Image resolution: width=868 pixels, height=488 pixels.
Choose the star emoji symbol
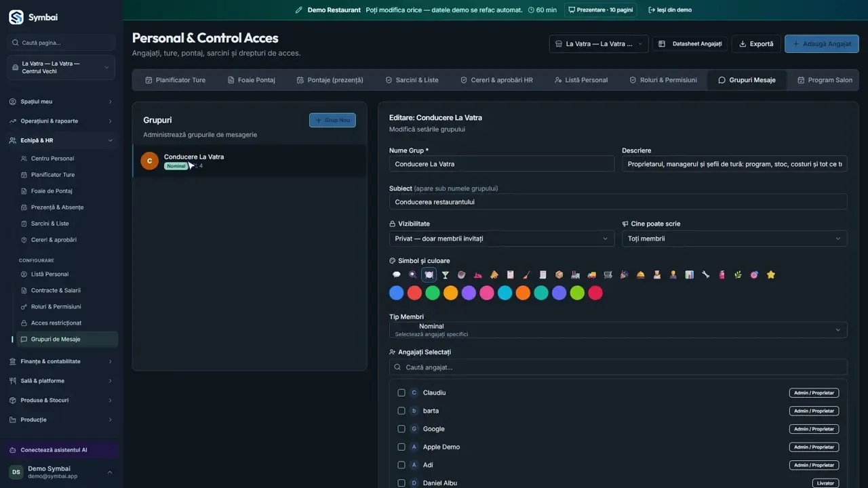tap(770, 274)
